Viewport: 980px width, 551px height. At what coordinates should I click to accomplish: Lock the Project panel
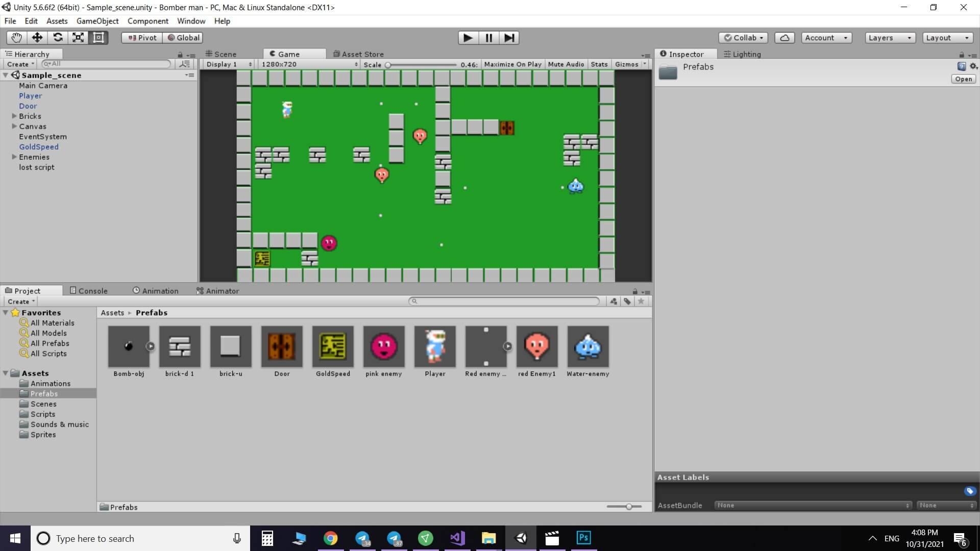pyautogui.click(x=635, y=291)
